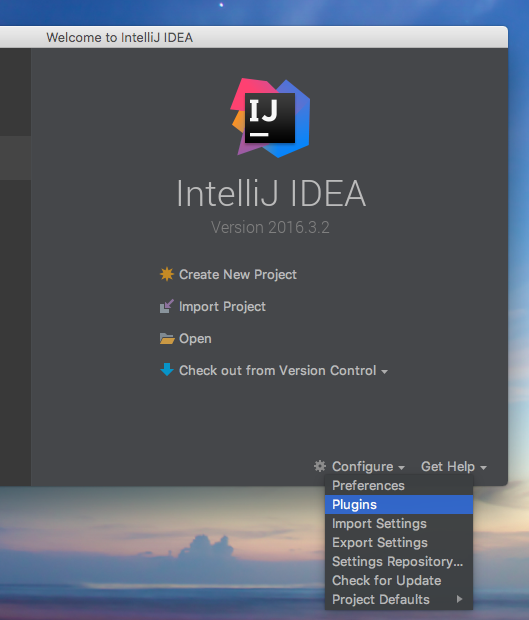Image resolution: width=529 pixels, height=620 pixels.
Task: Open Settings Repository... menu entry
Action: tap(399, 561)
